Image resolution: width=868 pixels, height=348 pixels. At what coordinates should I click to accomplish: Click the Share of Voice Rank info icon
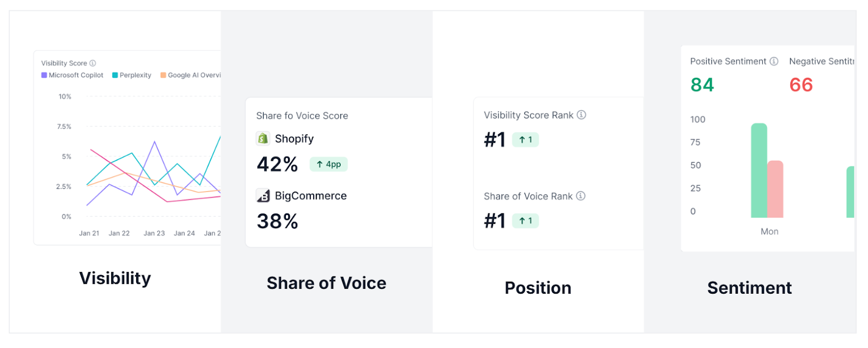581,196
